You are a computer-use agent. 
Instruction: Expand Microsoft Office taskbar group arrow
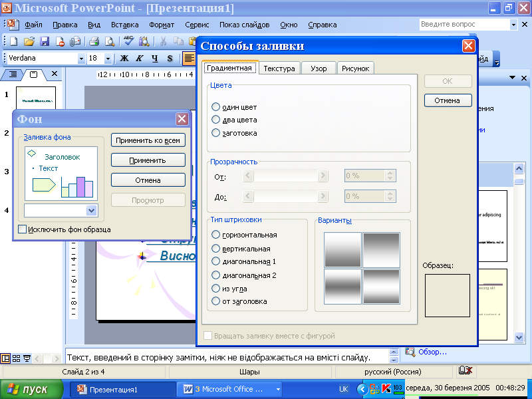tap(278, 389)
